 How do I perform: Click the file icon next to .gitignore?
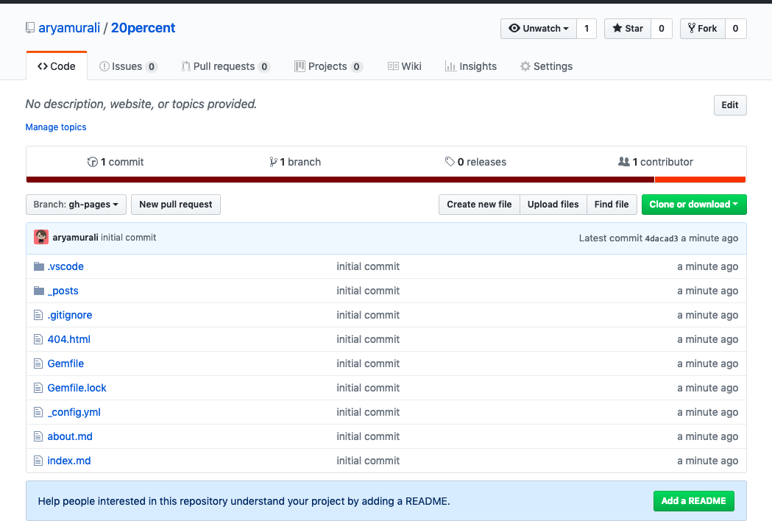(x=38, y=315)
